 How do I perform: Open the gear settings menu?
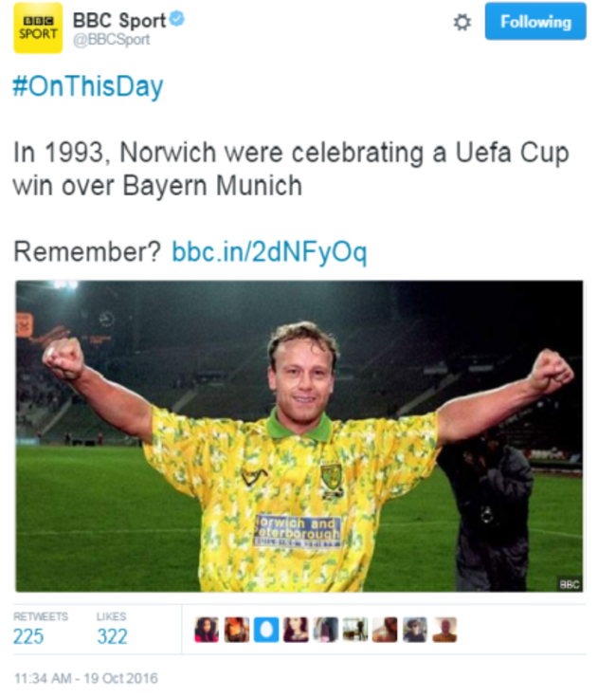pyautogui.click(x=462, y=23)
